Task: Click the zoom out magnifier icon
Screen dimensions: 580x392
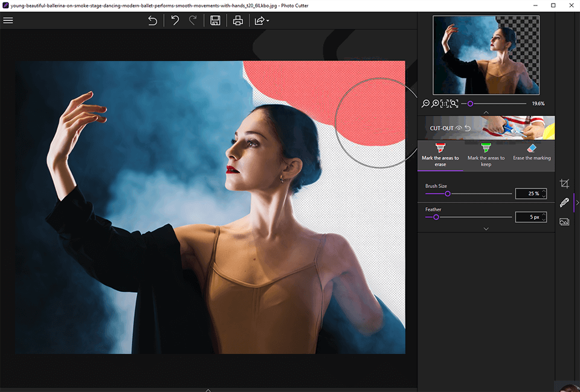Action: coord(426,104)
